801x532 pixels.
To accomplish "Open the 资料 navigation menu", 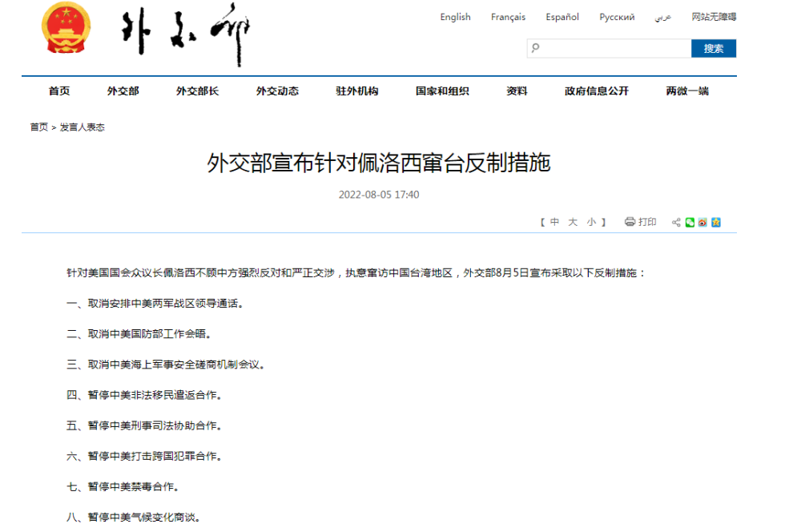I will click(x=517, y=91).
